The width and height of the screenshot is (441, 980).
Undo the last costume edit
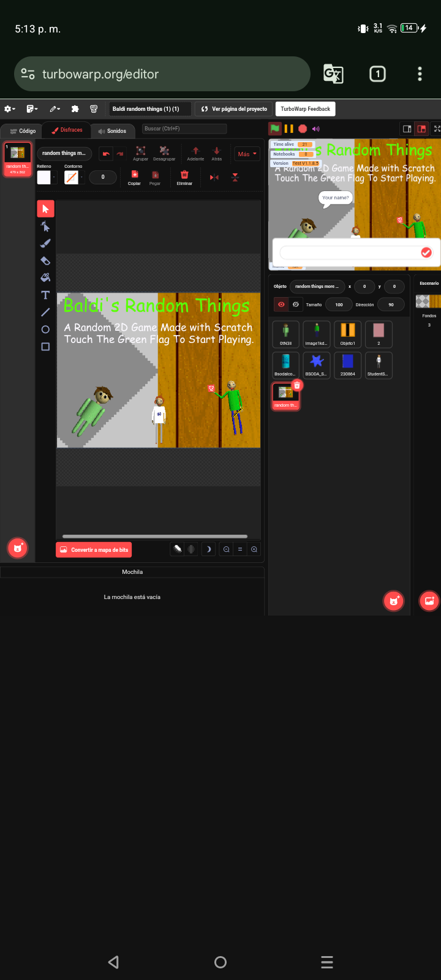[106, 154]
